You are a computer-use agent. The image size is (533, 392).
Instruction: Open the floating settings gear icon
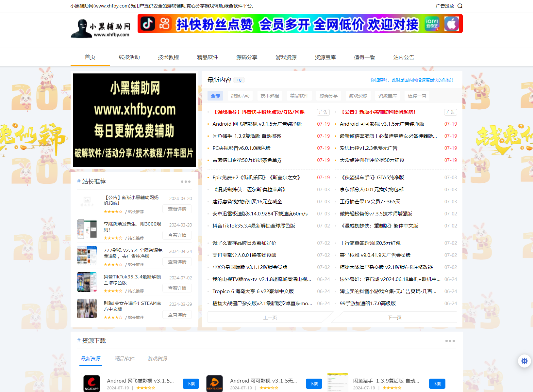pos(525,361)
